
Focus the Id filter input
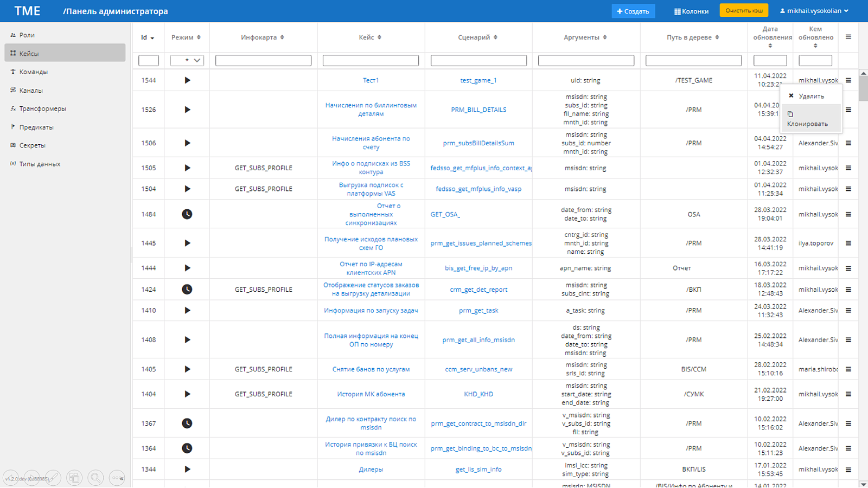click(x=148, y=61)
